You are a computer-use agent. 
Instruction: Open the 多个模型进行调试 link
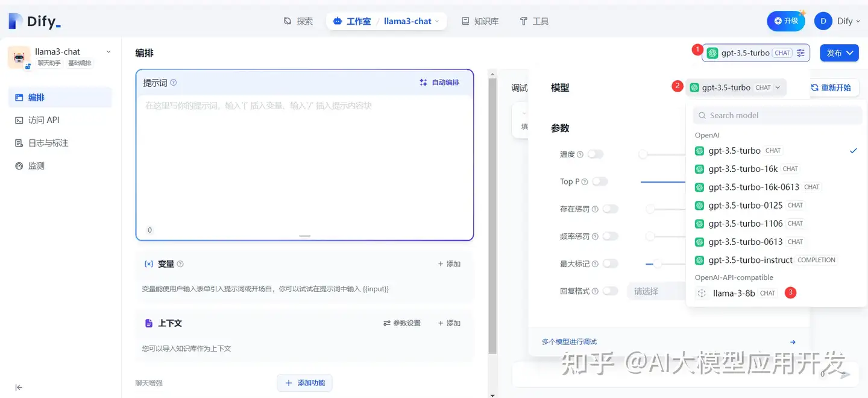coord(569,342)
